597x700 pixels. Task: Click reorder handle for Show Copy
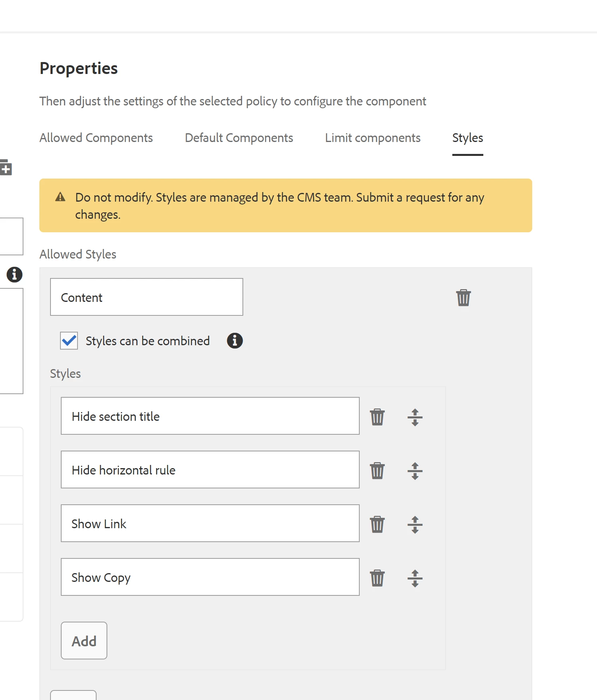point(415,578)
